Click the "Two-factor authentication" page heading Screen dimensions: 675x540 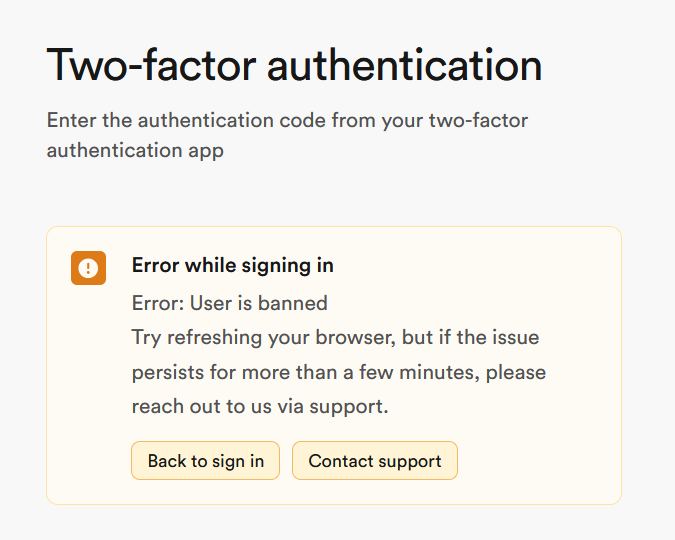294,66
